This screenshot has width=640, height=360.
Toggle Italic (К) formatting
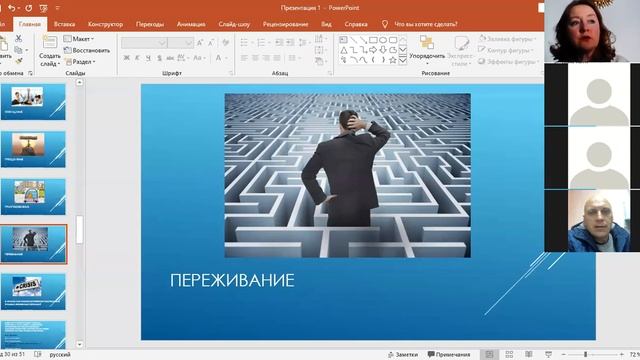(137, 58)
